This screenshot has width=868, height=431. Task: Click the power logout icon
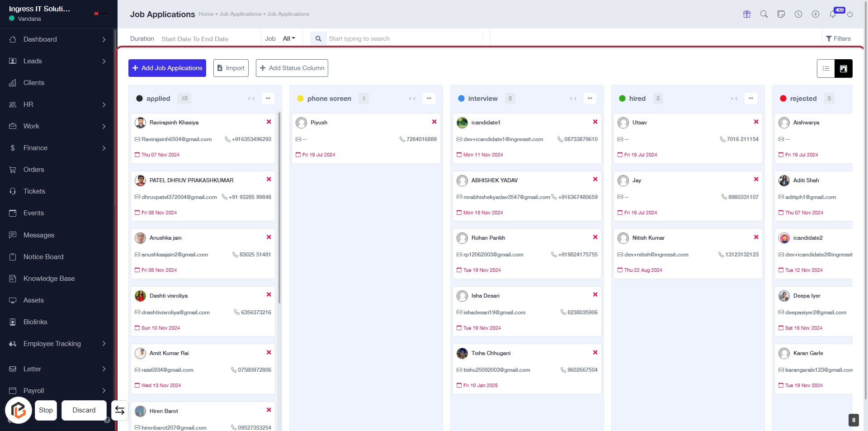click(850, 14)
